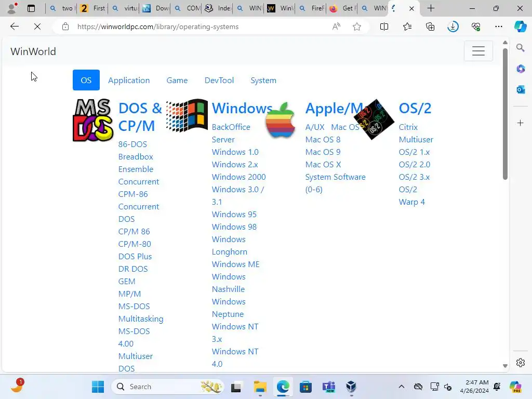Image resolution: width=532 pixels, height=399 pixels.
Task: Click the page vertical scrollbar thumb
Action: (505, 114)
